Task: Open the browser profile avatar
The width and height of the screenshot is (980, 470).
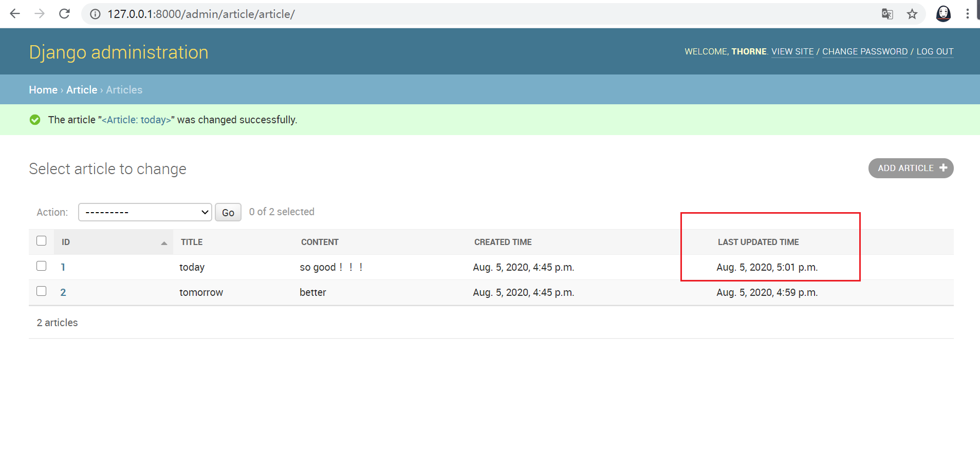Action: [944, 14]
